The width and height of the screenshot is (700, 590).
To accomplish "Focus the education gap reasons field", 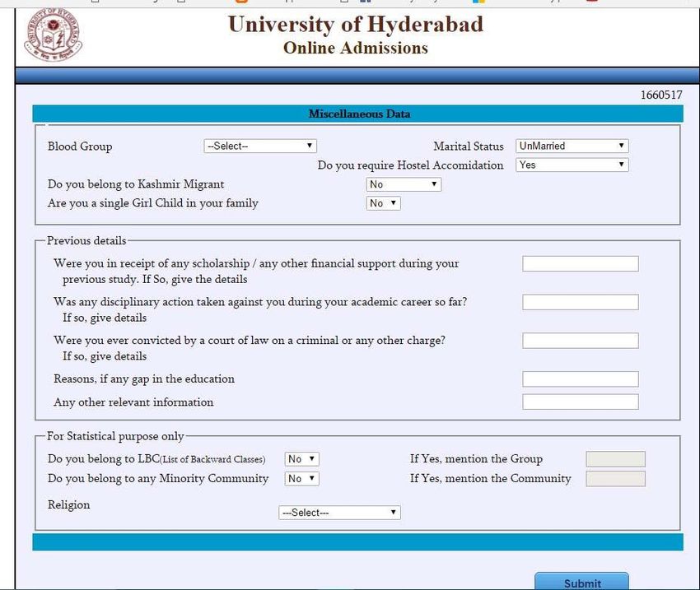I will [x=581, y=379].
